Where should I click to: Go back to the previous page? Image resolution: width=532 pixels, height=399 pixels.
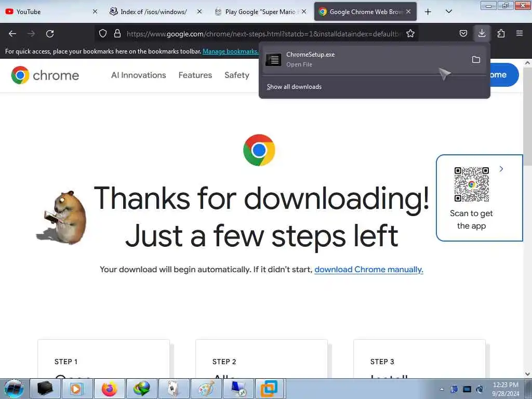tap(12, 34)
